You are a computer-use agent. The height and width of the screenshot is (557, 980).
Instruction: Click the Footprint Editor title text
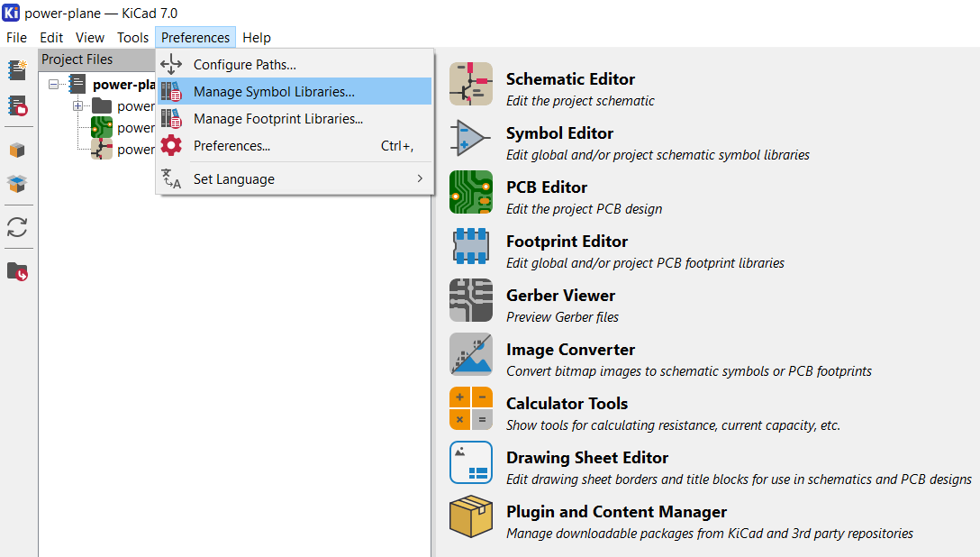click(567, 242)
